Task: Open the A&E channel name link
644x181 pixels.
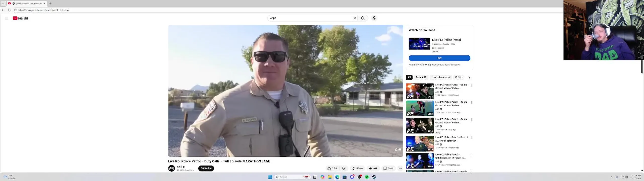Action: point(179,167)
